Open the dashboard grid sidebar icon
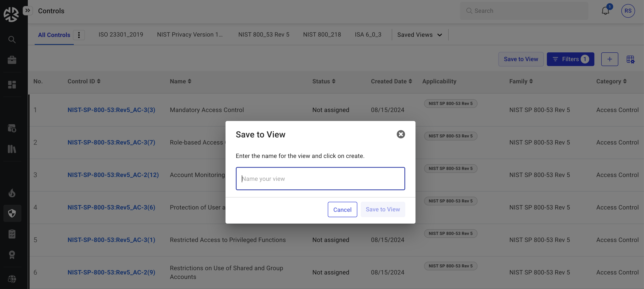This screenshot has height=289, width=644. (12, 85)
